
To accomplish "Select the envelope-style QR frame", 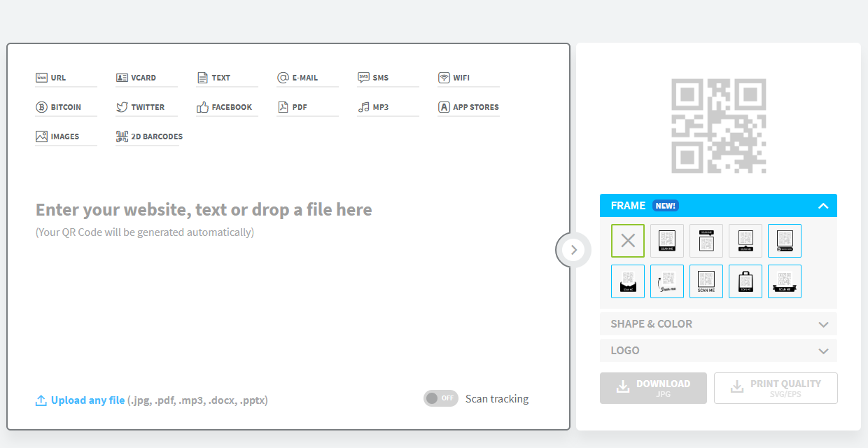I will click(628, 281).
